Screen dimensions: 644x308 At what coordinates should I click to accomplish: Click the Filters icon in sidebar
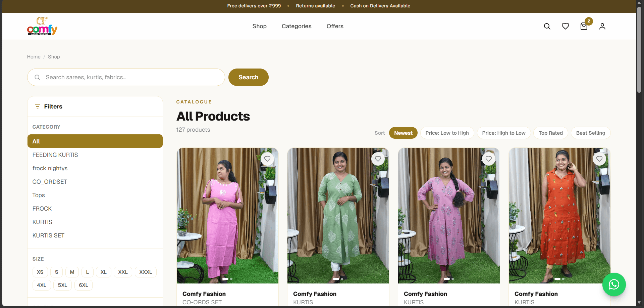38,106
